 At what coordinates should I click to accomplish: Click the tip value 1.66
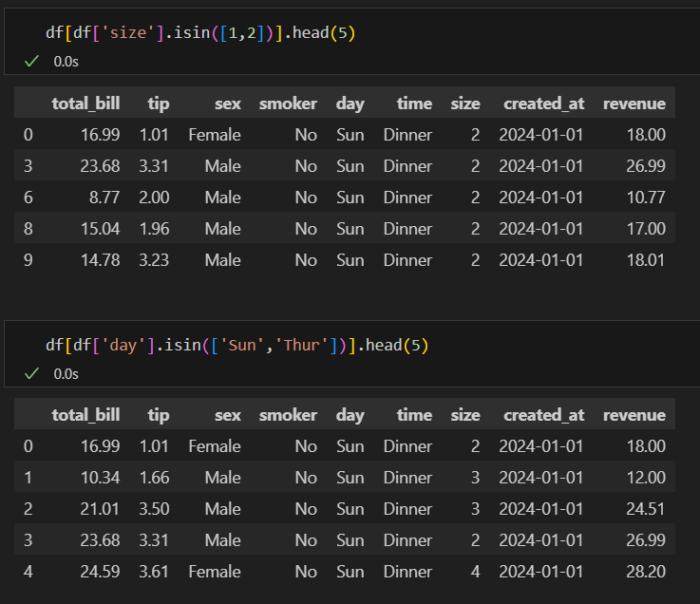pyautogui.click(x=154, y=478)
